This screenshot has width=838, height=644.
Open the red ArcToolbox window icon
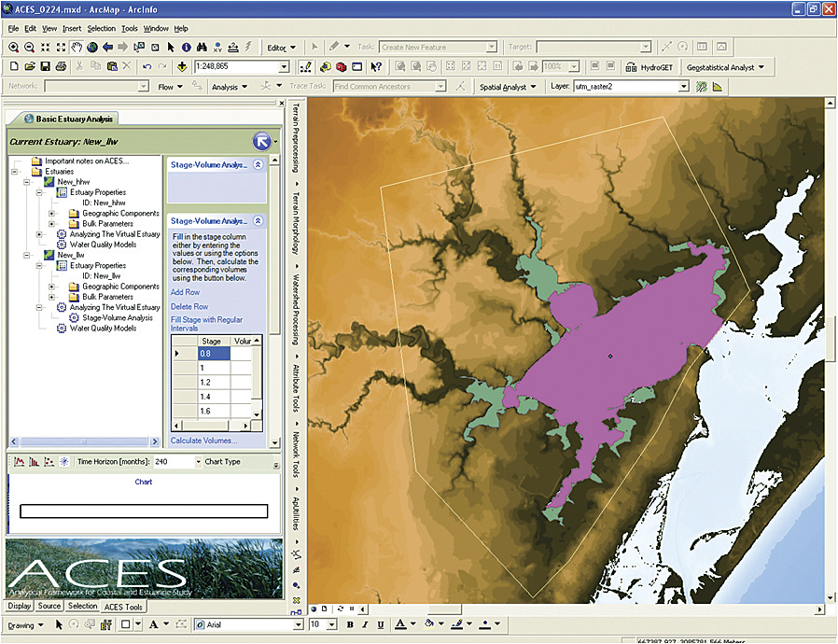(x=341, y=67)
